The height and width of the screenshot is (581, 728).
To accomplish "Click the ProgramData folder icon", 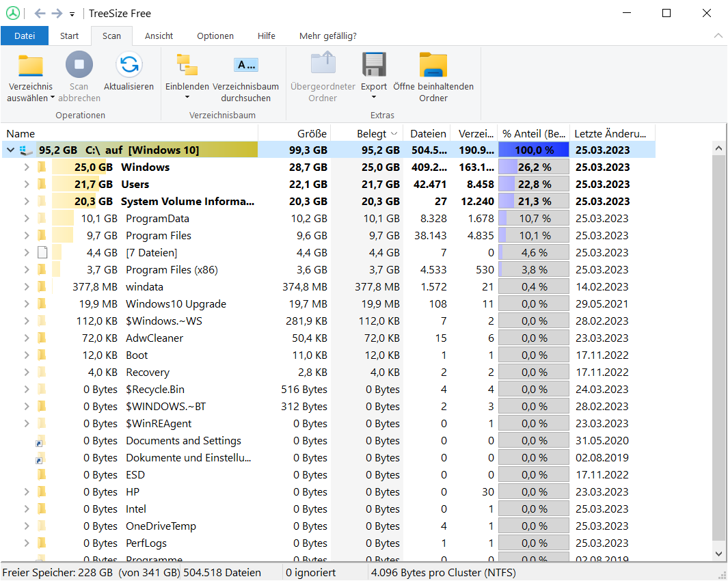I will 42,219.
